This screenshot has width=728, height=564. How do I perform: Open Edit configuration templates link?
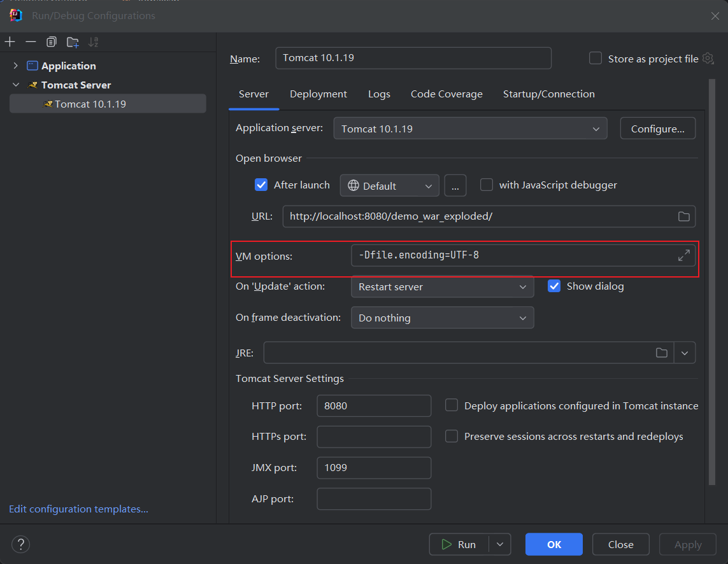(78, 509)
